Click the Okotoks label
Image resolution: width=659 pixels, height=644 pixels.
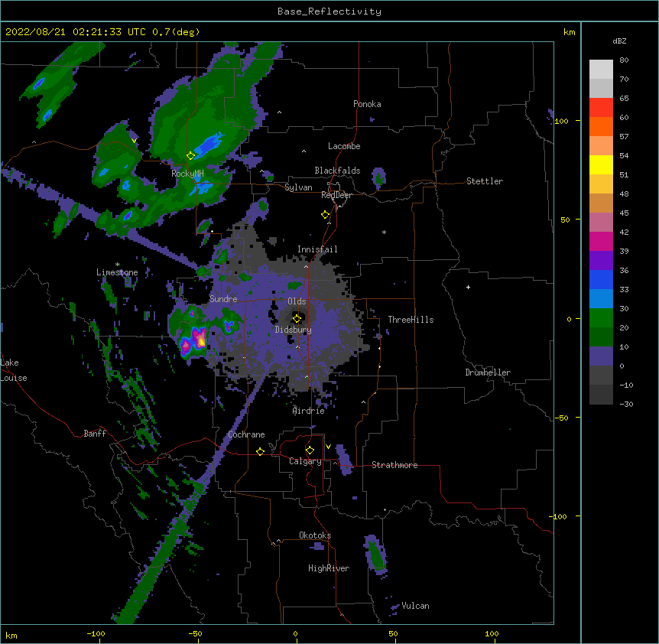[315, 535]
